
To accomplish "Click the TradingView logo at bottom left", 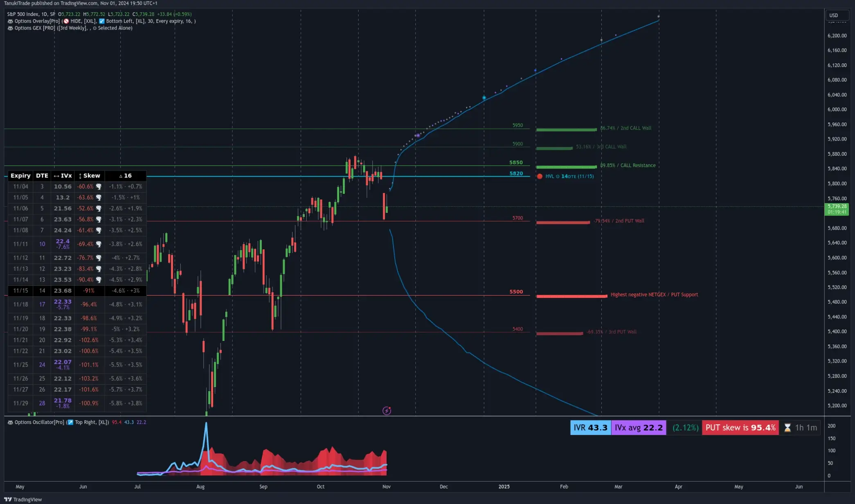I will point(23,499).
